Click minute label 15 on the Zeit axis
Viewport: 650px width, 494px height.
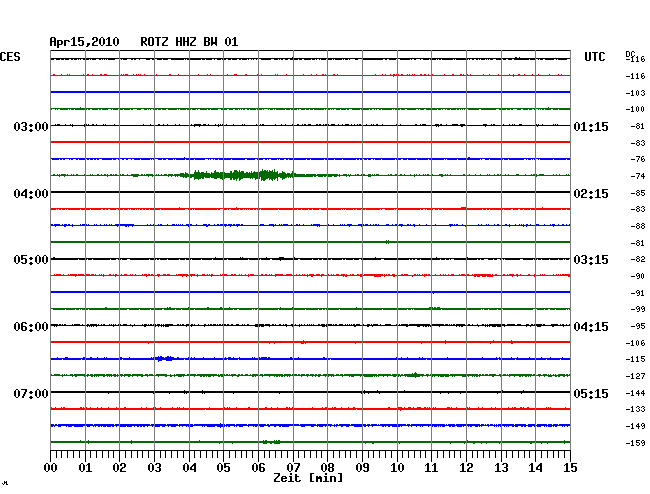tap(570, 468)
